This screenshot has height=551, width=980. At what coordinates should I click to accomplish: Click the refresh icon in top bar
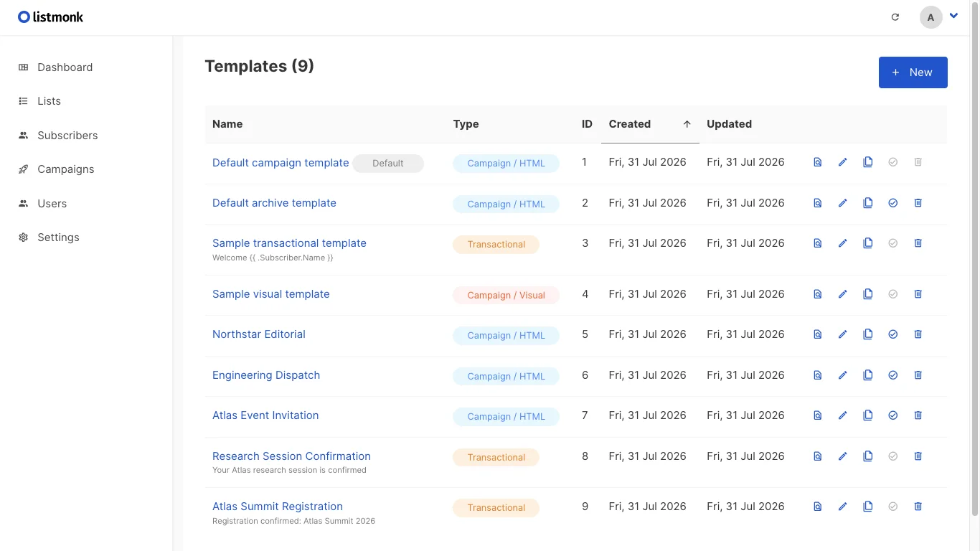tap(895, 17)
